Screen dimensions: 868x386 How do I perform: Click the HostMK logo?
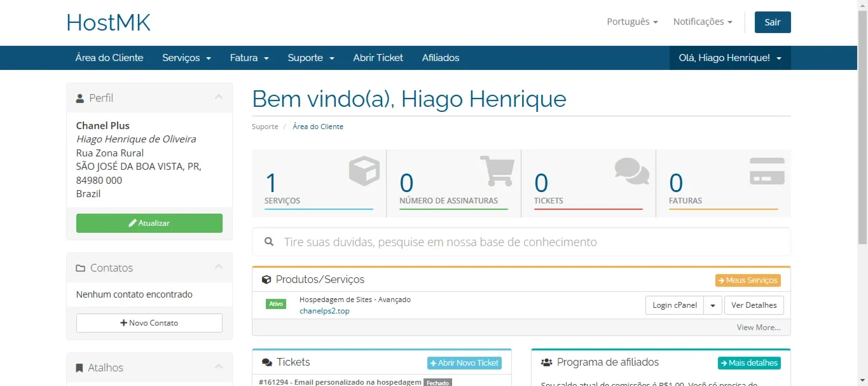(x=108, y=23)
